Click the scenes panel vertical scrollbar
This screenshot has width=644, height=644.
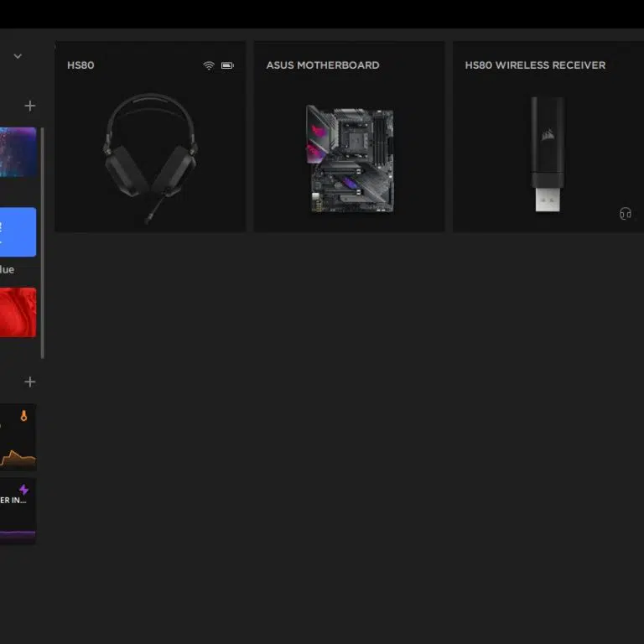tap(43, 243)
